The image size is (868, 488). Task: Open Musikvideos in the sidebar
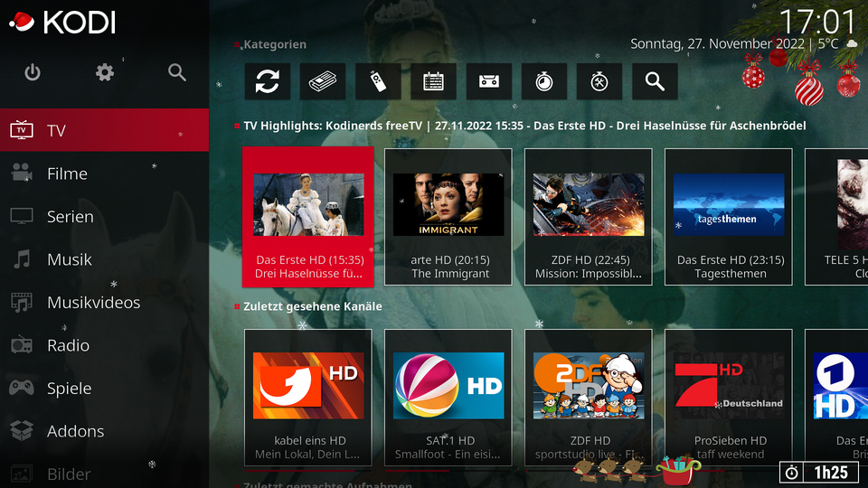pos(105,302)
